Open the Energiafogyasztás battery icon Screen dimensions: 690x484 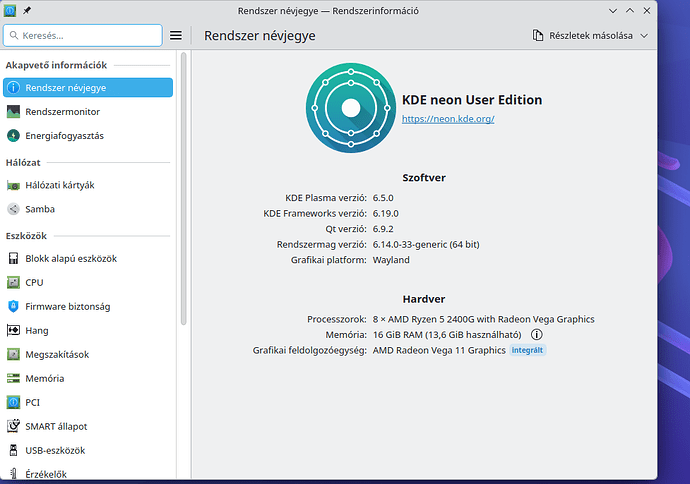click(x=14, y=136)
